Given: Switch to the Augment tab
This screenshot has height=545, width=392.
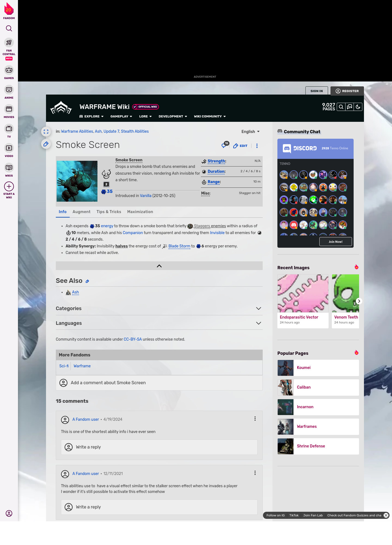Looking at the screenshot, I should pos(81,212).
